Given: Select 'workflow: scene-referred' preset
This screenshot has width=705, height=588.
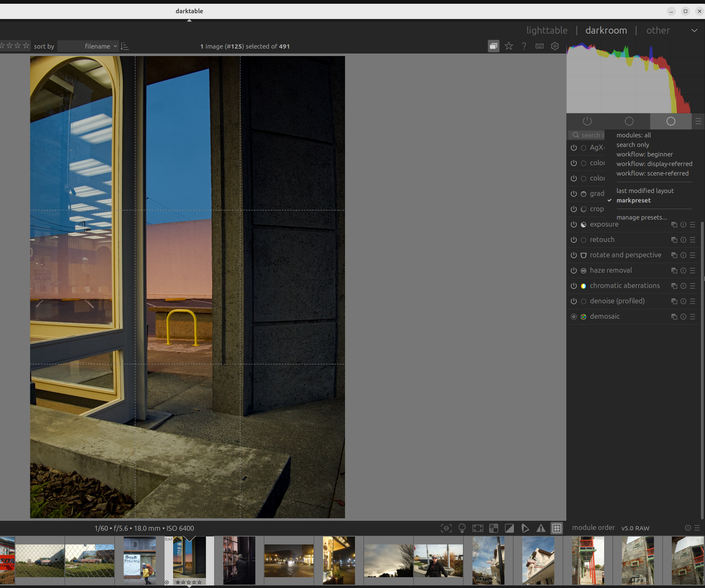Looking at the screenshot, I should click(652, 173).
